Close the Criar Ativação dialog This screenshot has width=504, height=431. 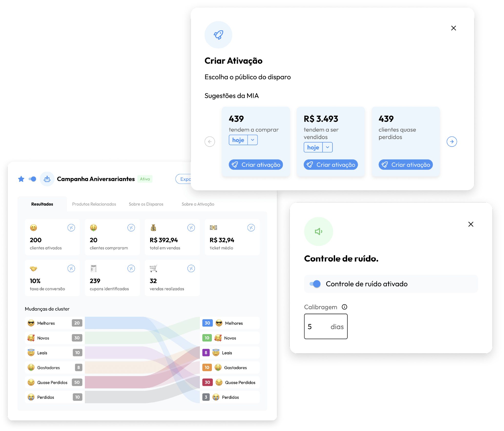pyautogui.click(x=453, y=28)
